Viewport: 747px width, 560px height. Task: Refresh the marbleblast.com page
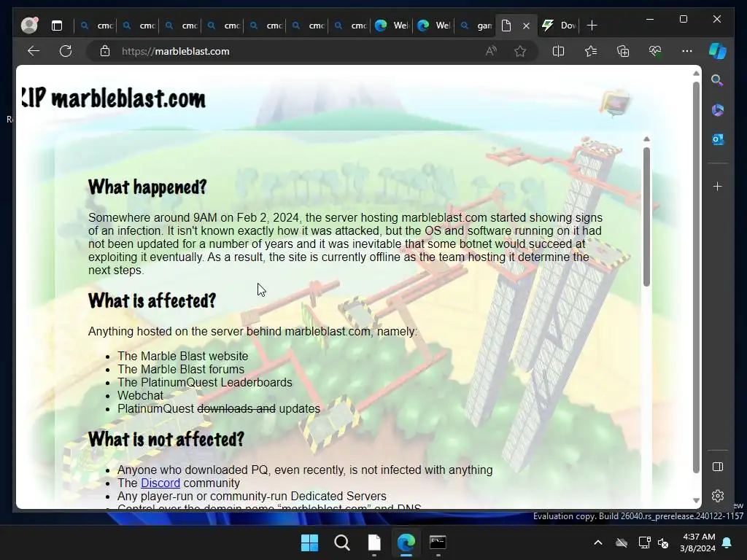click(x=66, y=51)
